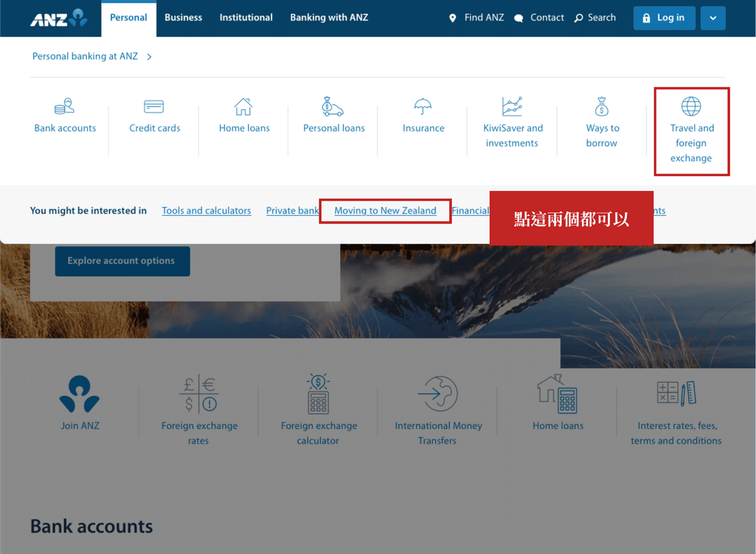Select the Credit cards label
The image size is (756, 554).
click(x=155, y=128)
